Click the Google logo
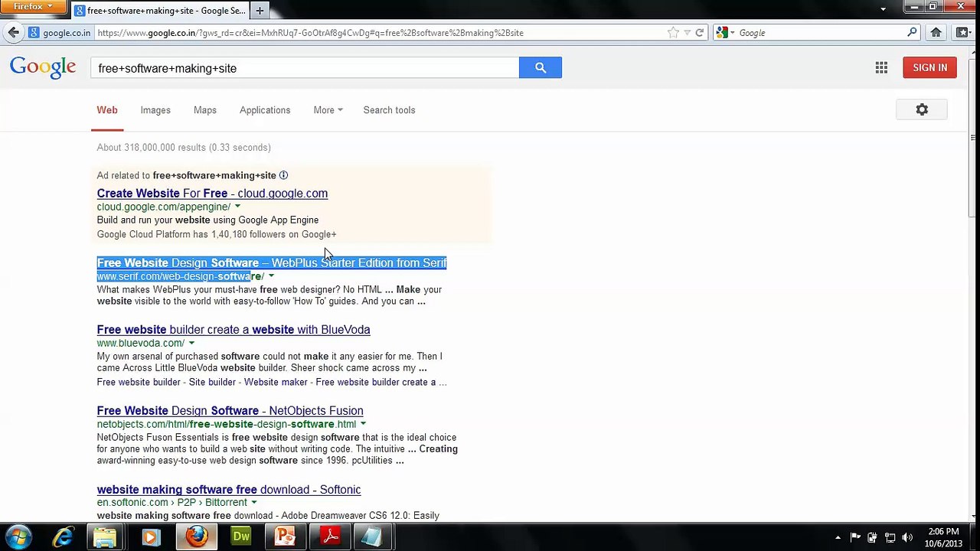The width and height of the screenshot is (980, 551). click(43, 67)
